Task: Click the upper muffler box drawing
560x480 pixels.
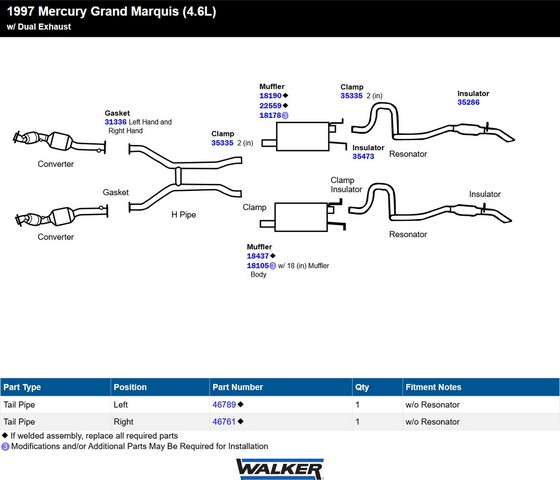Action: pyautogui.click(x=304, y=136)
